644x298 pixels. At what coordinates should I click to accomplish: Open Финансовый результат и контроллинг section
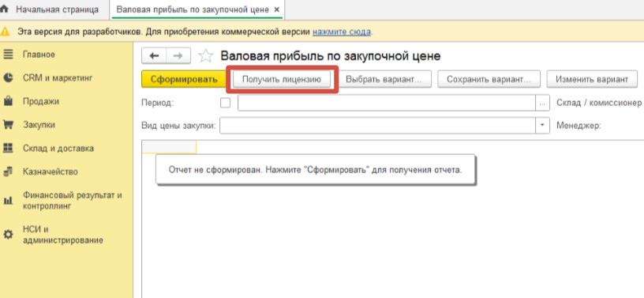point(73,201)
